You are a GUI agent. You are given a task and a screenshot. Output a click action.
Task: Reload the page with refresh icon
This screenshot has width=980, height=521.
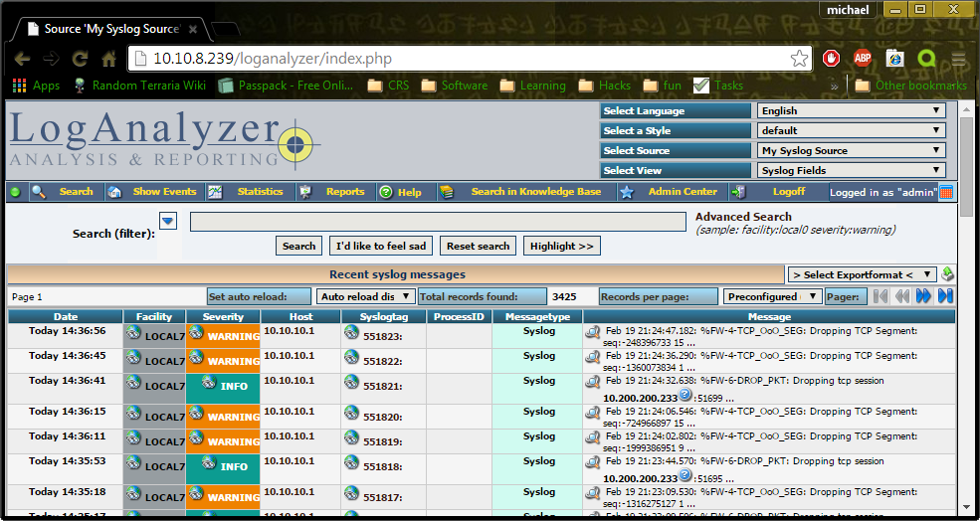(x=80, y=59)
